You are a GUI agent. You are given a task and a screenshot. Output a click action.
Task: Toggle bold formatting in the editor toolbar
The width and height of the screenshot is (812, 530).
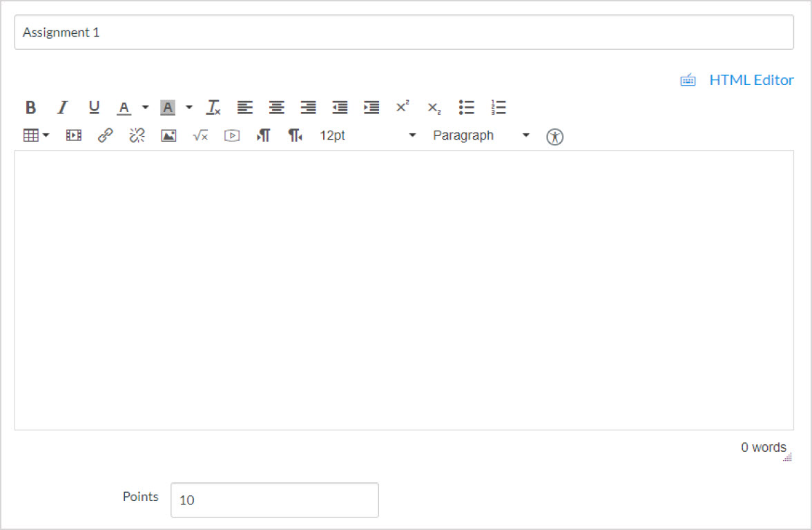point(30,108)
